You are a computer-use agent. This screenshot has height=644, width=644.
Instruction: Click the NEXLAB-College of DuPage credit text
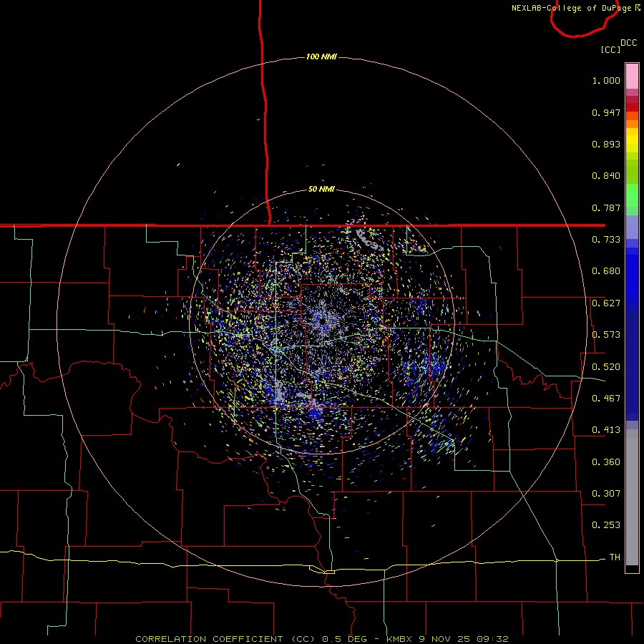(x=571, y=8)
